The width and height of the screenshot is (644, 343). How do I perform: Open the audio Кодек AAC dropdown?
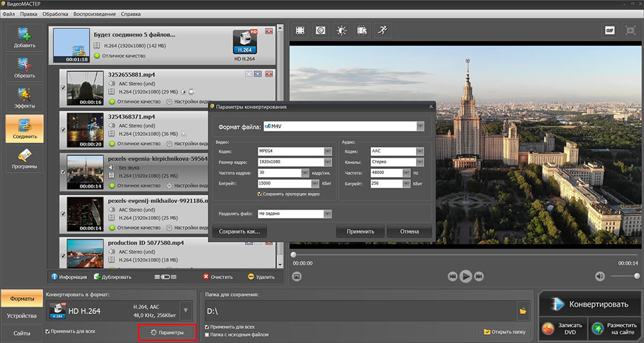point(419,152)
